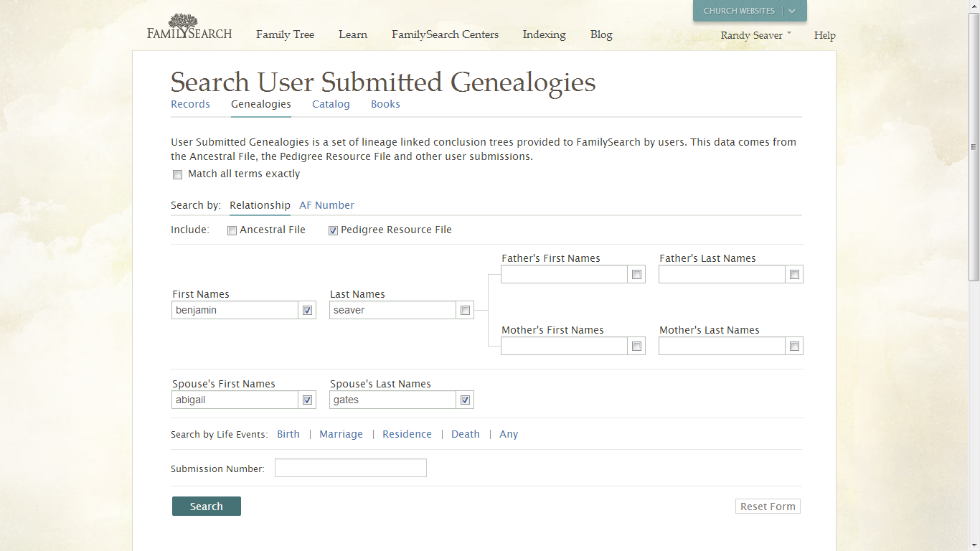Click the Search button
Screen dimensions: 980x551
pyautogui.click(x=207, y=506)
